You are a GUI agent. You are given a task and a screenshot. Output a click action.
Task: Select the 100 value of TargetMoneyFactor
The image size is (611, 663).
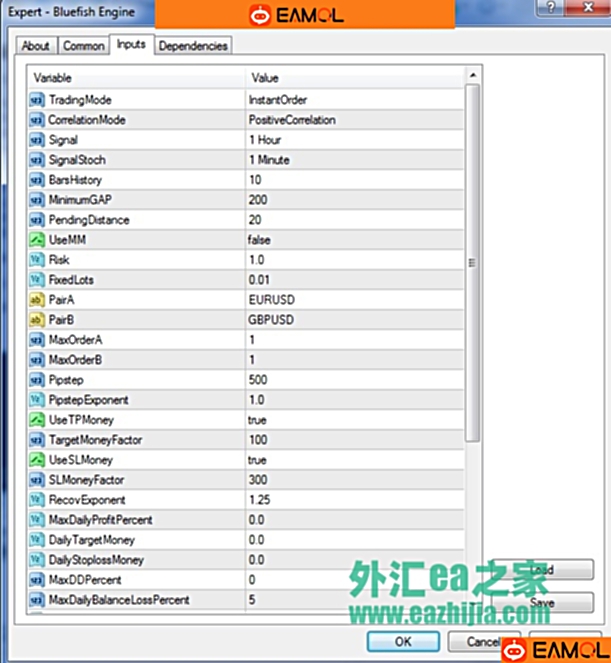tap(258, 440)
